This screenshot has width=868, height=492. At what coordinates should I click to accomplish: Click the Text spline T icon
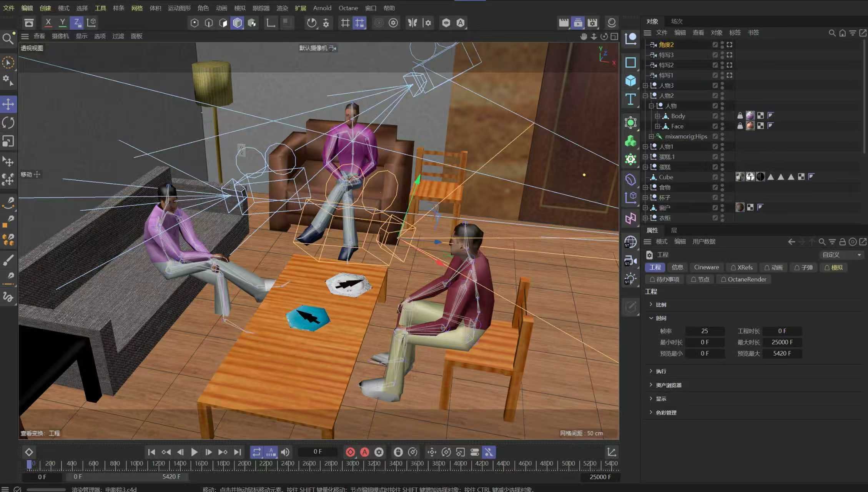coord(630,99)
